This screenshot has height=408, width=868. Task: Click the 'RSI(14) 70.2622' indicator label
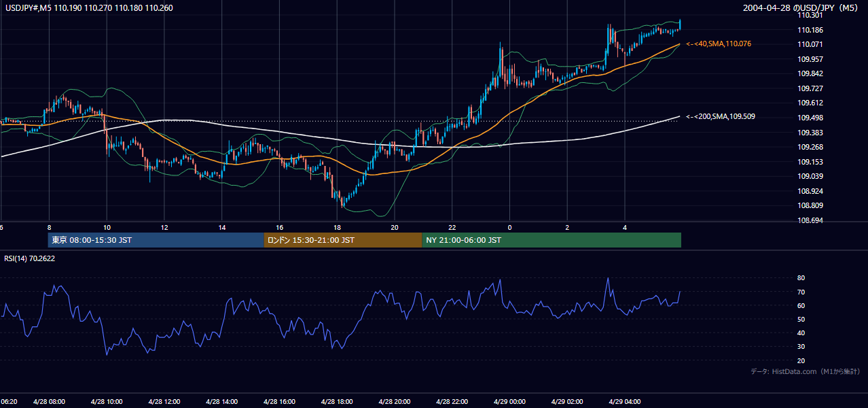coord(30,258)
